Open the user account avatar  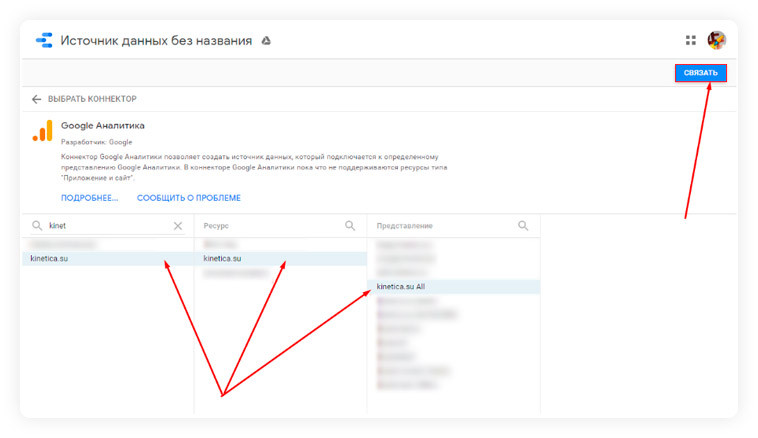pos(716,40)
